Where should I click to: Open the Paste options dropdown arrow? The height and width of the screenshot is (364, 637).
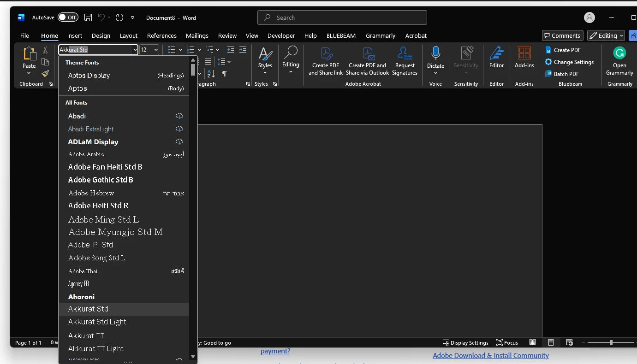(29, 73)
